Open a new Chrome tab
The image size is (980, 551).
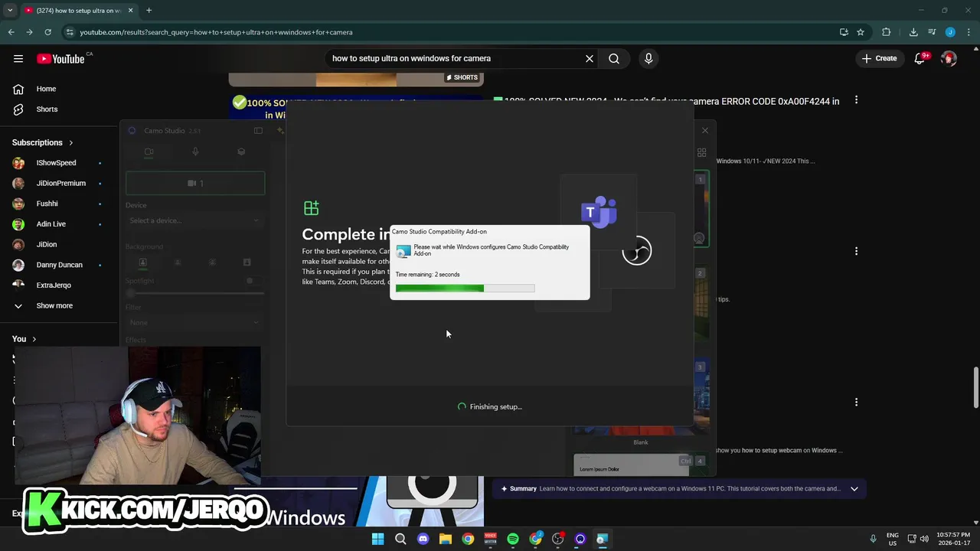149,11
